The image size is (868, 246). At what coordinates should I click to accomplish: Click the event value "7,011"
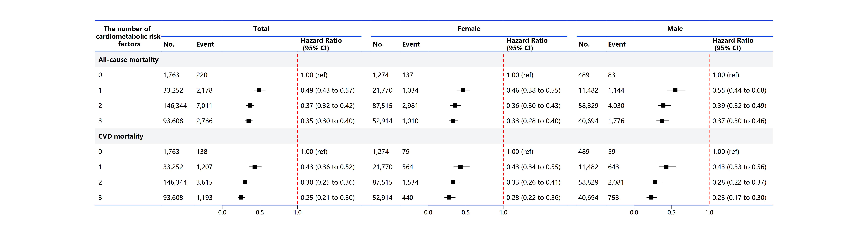click(204, 106)
